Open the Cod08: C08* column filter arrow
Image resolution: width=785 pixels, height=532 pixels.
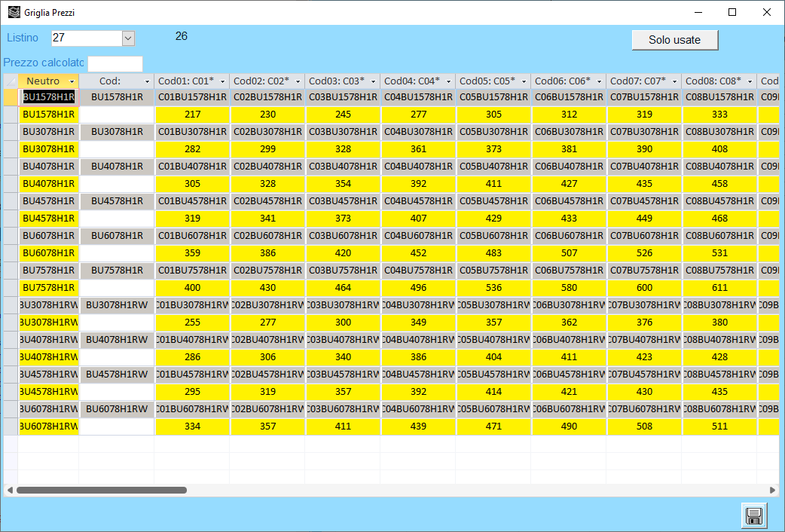[x=750, y=81]
